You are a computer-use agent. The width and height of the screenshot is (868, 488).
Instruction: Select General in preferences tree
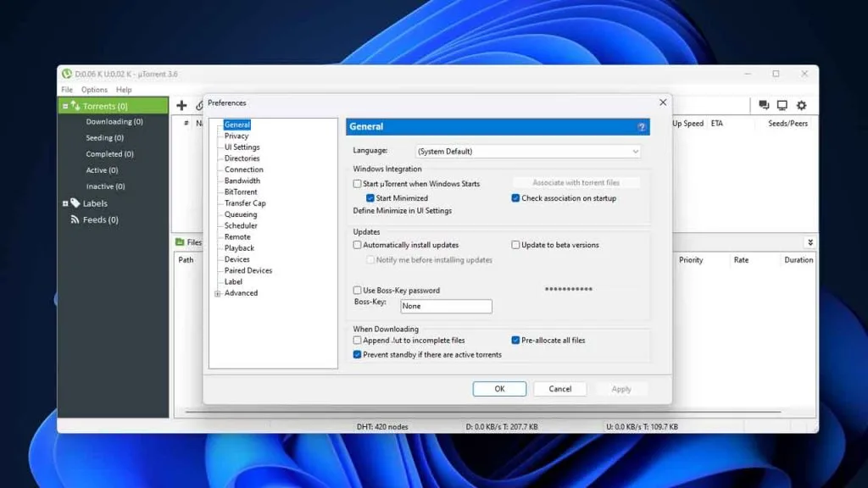pyautogui.click(x=237, y=125)
